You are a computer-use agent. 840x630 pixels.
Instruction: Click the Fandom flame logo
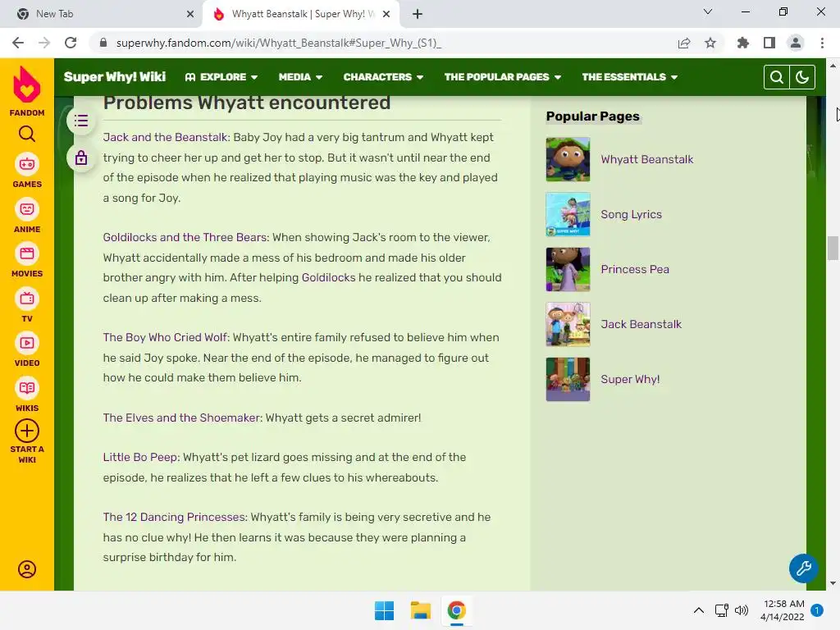(27, 84)
